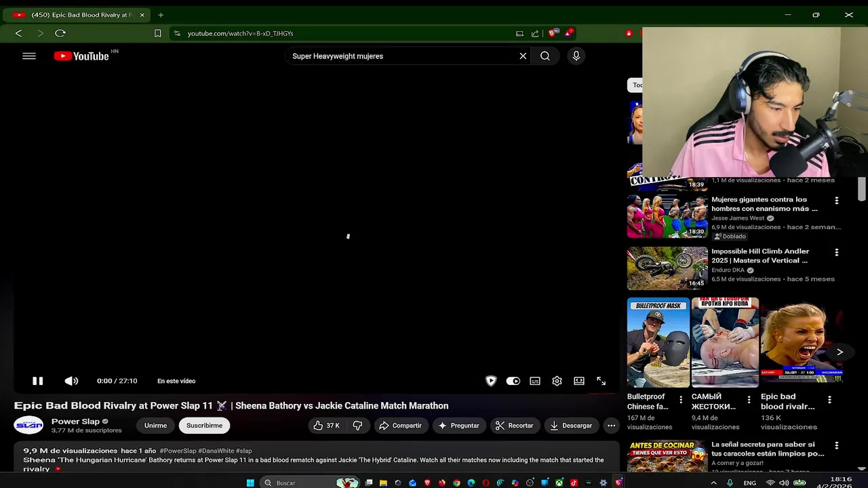Click the Unirme join button
Viewport: 868px width, 488px height.
[155, 426]
